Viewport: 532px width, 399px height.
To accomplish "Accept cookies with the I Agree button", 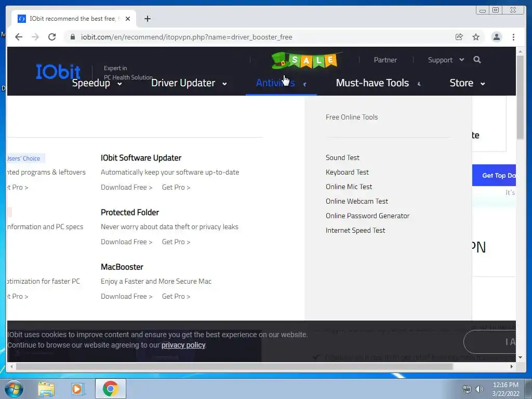I will coord(490,342).
